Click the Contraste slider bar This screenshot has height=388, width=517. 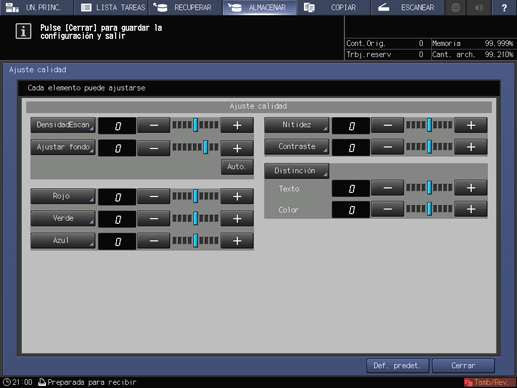click(429, 147)
